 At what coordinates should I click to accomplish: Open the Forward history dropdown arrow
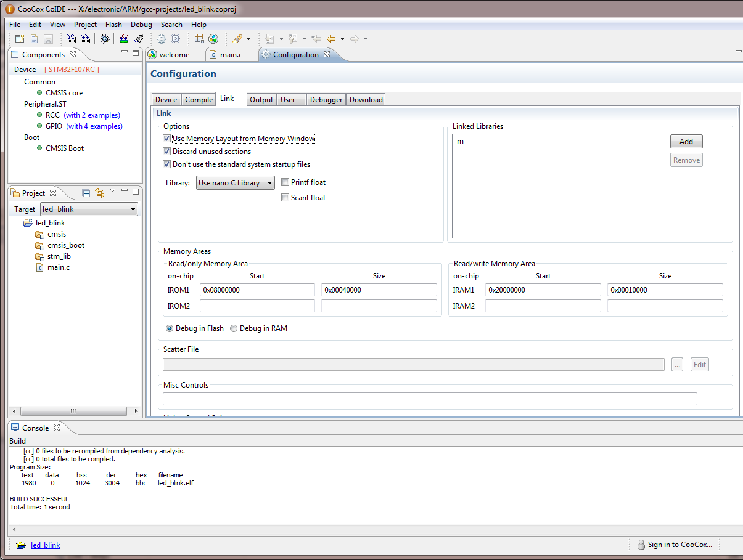click(366, 39)
